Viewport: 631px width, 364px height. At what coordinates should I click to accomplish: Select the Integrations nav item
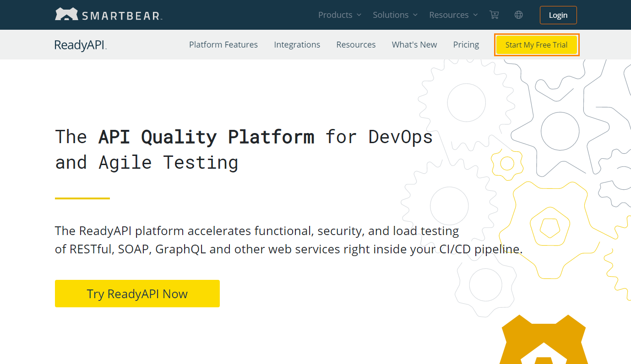[297, 44]
